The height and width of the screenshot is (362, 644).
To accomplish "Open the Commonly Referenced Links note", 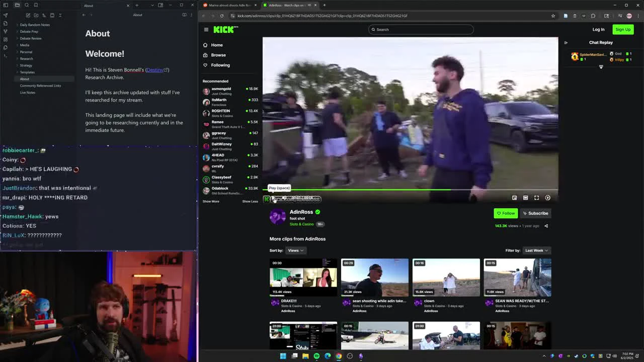I will coord(40,85).
